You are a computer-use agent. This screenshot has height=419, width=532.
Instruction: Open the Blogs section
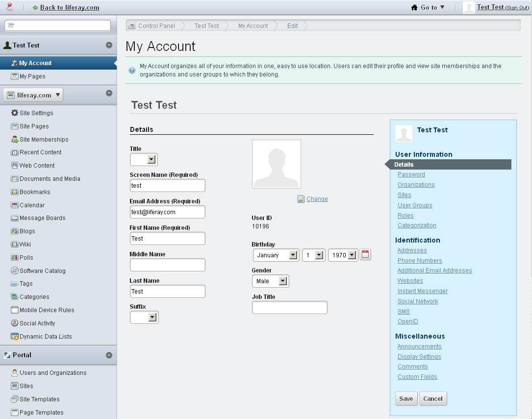pyautogui.click(x=31, y=231)
